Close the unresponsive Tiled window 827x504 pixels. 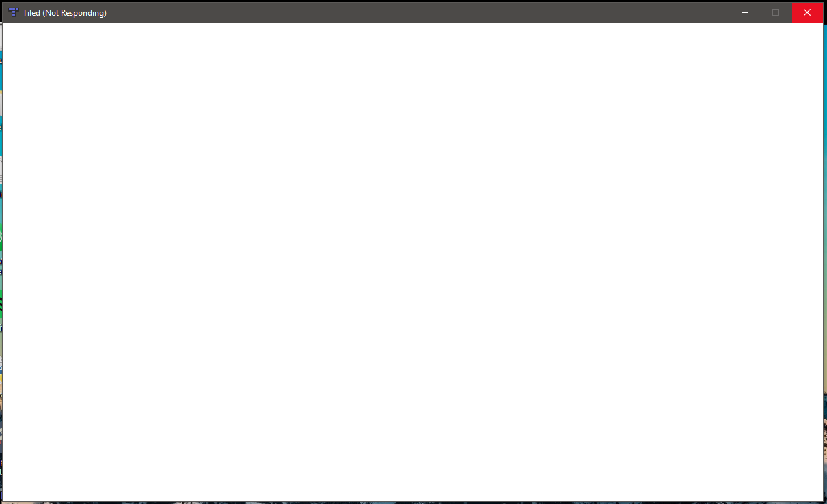[x=807, y=12]
